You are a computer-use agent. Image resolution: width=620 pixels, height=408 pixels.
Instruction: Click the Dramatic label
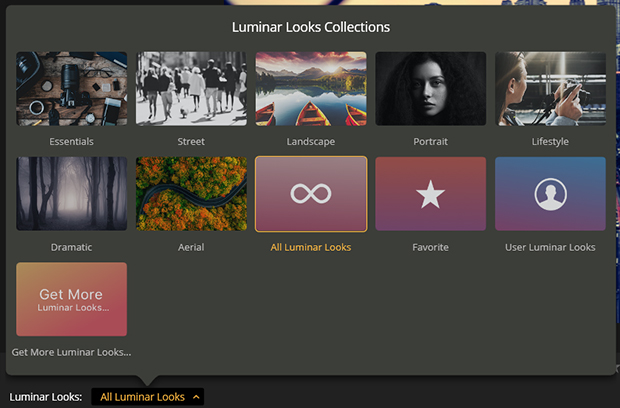[72, 247]
